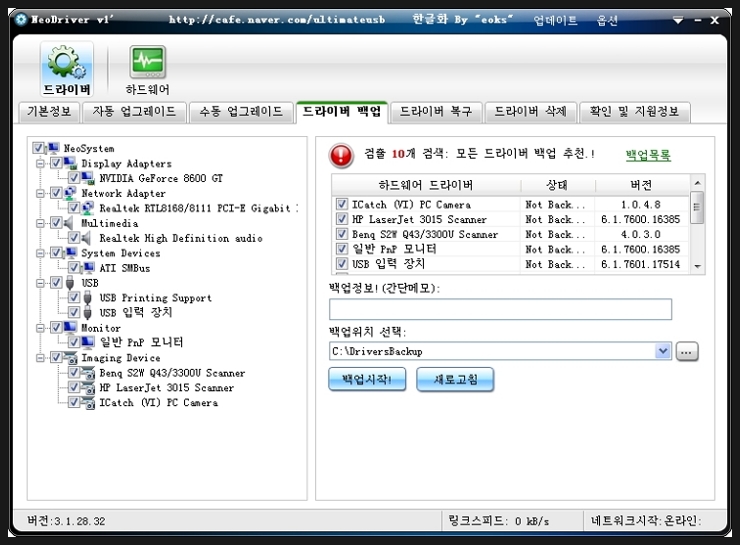The width and height of the screenshot is (740, 545).
Task: Click the ICatch (VI) PC Camera tree icon
Action: click(90, 403)
